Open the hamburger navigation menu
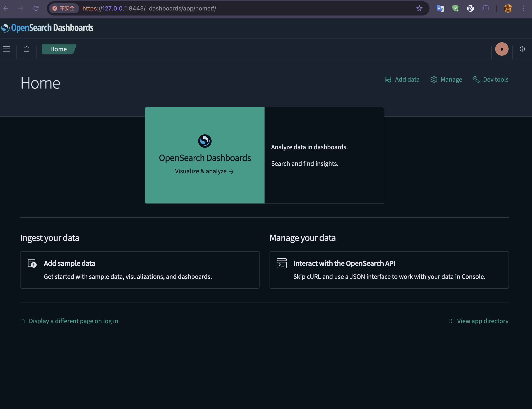This screenshot has width=532, height=409. coord(7,49)
